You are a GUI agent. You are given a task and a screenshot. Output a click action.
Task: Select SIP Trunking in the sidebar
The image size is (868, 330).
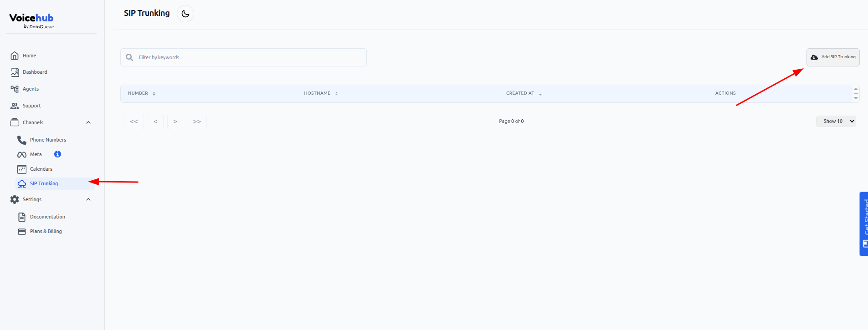pyautogui.click(x=44, y=184)
